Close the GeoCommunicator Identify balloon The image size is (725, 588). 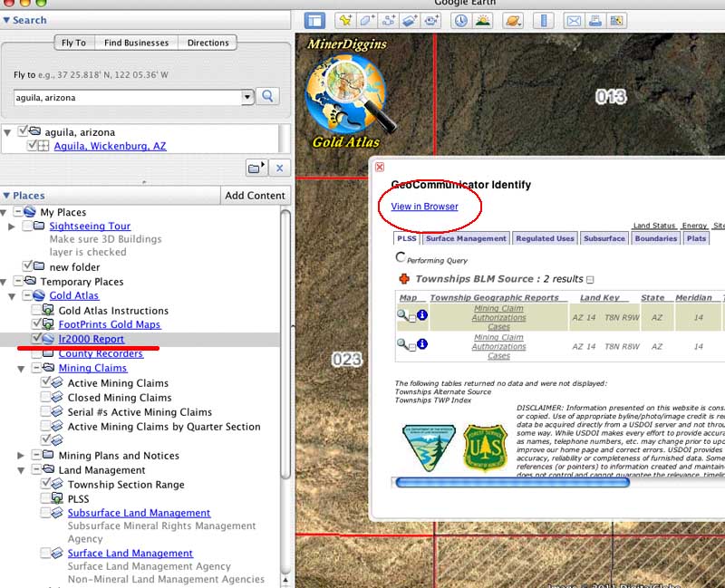click(380, 167)
